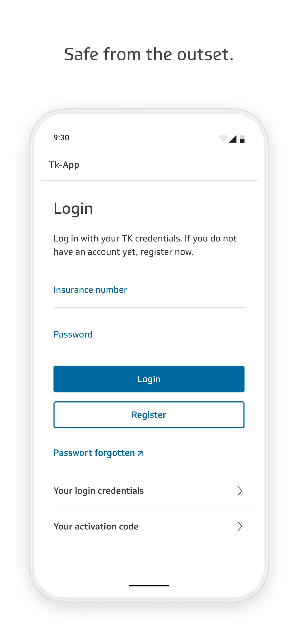Screen dimensions: 298x644
Task: Tap the cellular signal icon
Action: click(x=233, y=139)
